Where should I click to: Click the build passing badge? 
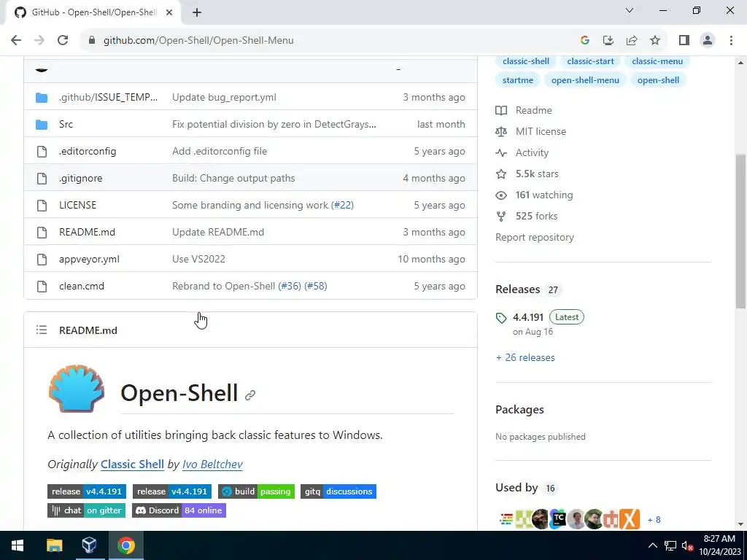(256, 491)
